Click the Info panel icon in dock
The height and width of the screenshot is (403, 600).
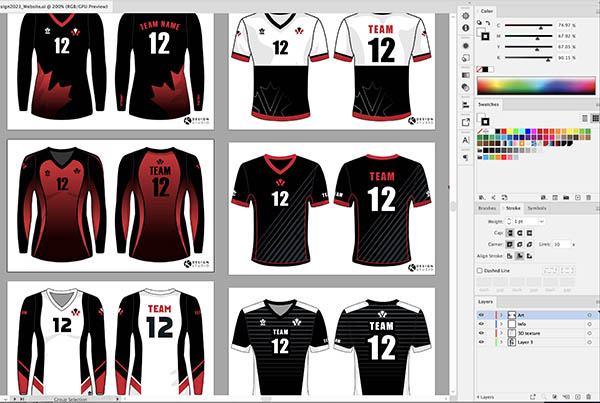(x=466, y=28)
